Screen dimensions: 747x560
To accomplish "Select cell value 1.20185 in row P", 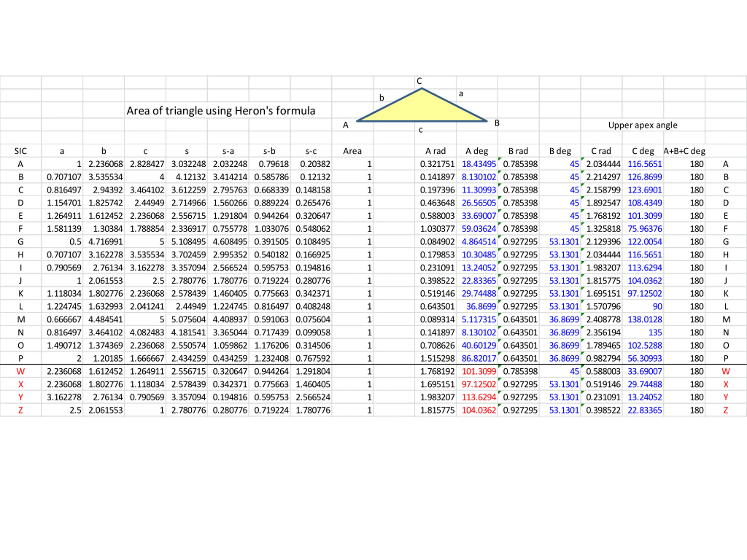I will point(108,358).
